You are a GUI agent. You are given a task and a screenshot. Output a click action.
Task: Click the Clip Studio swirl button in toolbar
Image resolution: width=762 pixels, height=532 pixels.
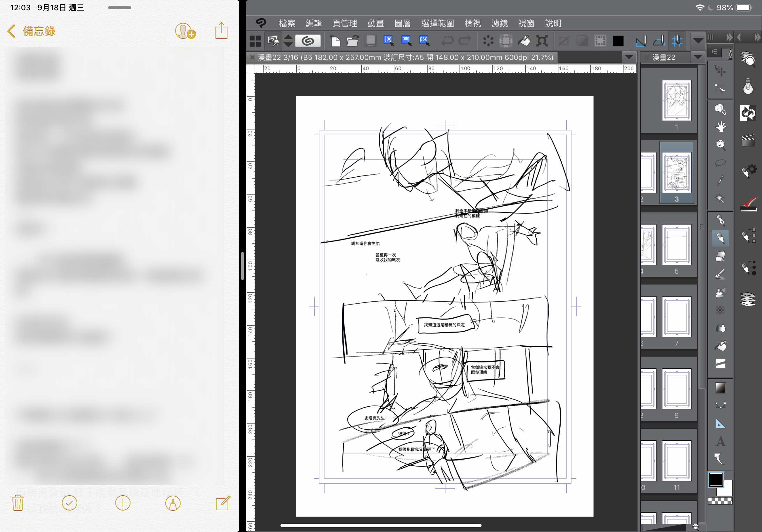tap(308, 41)
